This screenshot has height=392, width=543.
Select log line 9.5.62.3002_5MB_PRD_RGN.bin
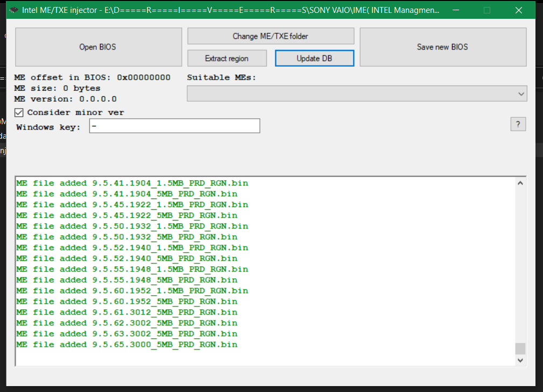[127, 323]
